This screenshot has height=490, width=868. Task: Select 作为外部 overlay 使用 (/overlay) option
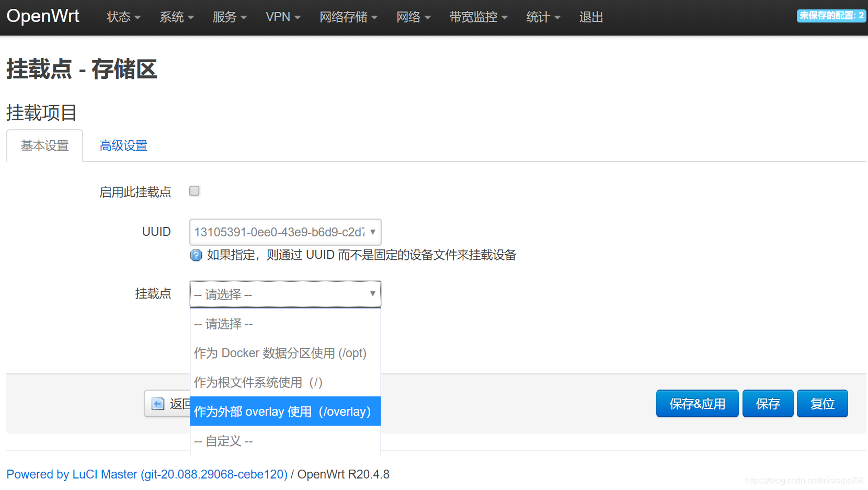285,412
